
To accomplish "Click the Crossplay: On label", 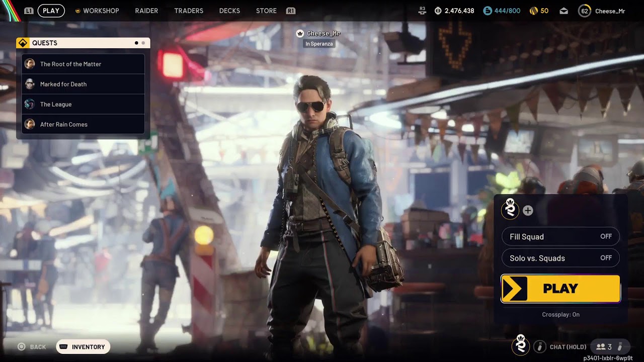I will [x=560, y=314].
